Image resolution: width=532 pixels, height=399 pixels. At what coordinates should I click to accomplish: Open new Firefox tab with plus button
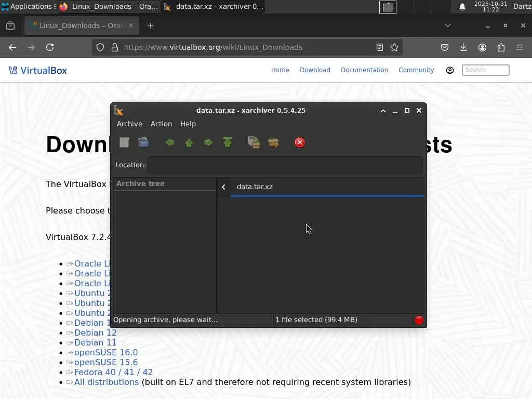click(x=150, y=26)
